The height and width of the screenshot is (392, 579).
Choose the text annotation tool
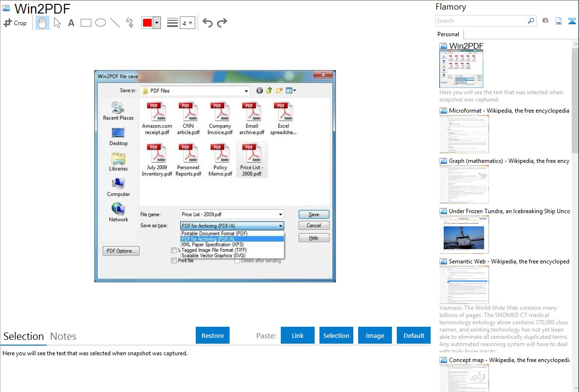71,23
